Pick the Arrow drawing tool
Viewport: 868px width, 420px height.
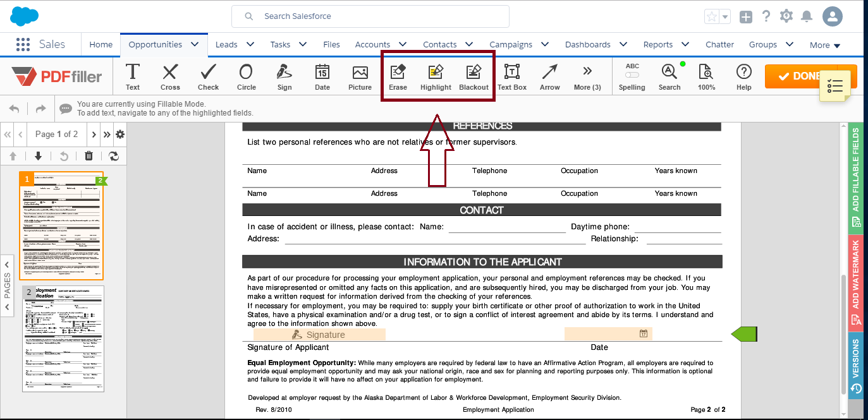[550, 77]
